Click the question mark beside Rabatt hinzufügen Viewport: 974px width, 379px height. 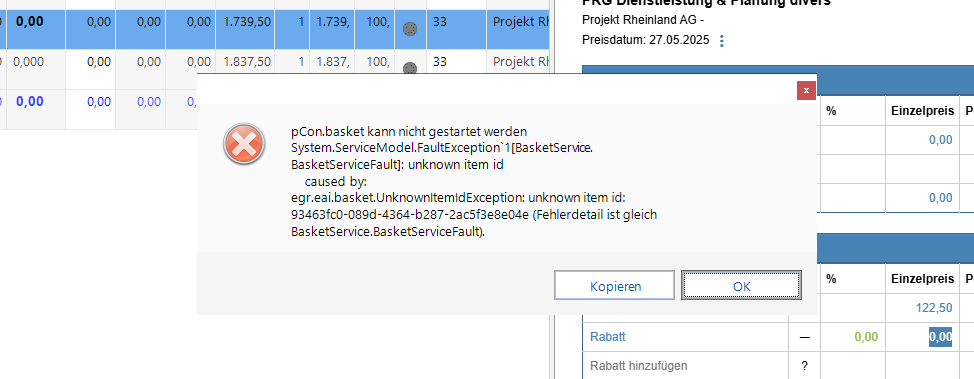tap(804, 366)
